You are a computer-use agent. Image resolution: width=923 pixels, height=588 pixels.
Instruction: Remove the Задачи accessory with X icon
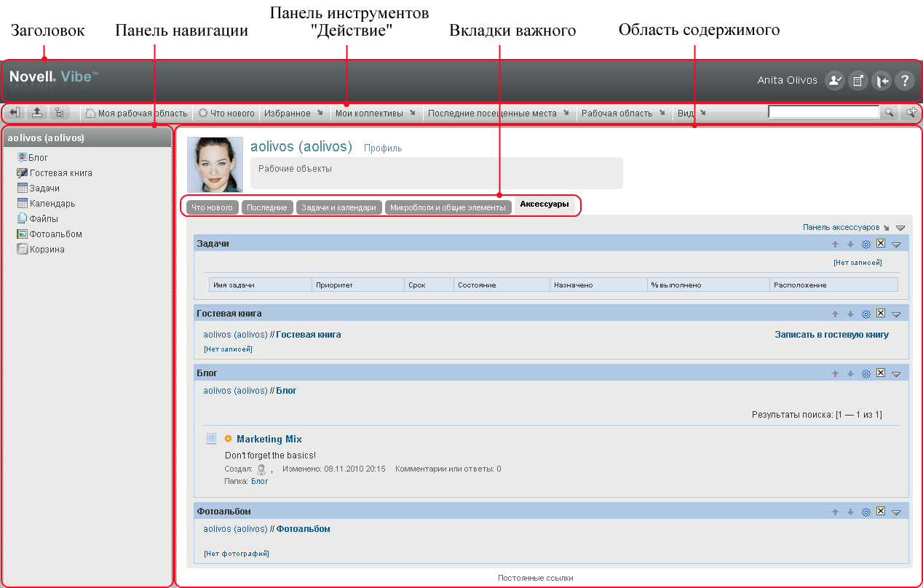click(x=880, y=243)
